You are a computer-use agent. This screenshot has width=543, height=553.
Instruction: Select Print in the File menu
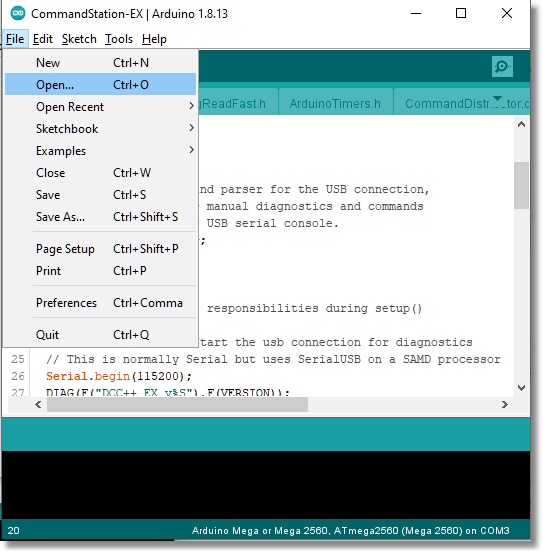[x=100, y=271]
